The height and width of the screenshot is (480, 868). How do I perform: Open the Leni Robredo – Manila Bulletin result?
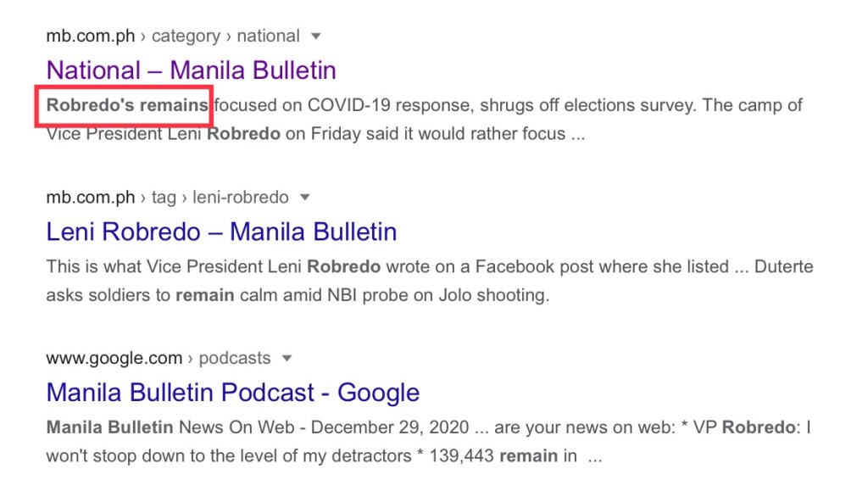pos(221,231)
